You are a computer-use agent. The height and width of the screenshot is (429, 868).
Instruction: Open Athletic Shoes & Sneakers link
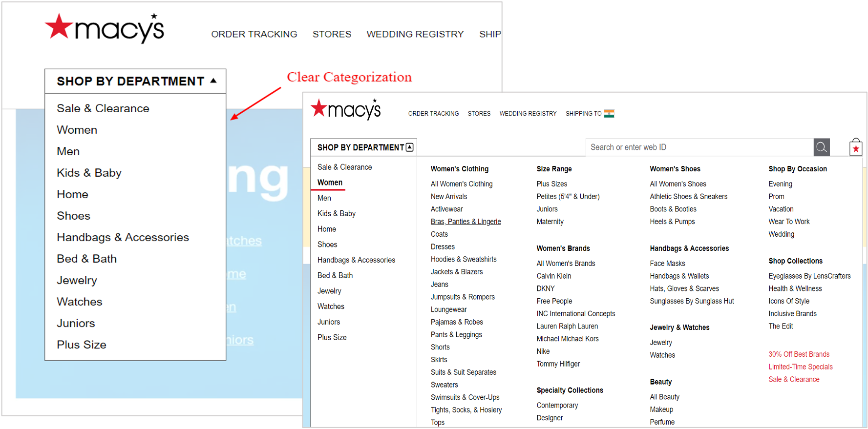click(x=688, y=197)
